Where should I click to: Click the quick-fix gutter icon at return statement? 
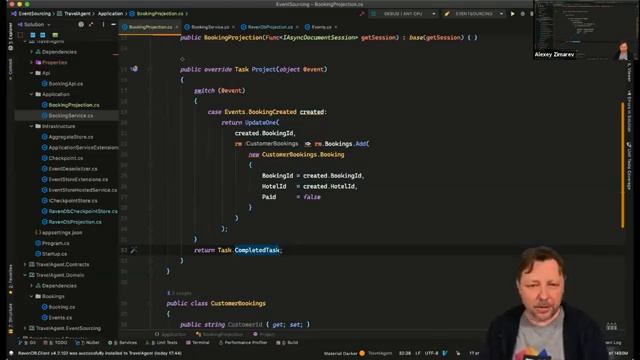coord(133,250)
